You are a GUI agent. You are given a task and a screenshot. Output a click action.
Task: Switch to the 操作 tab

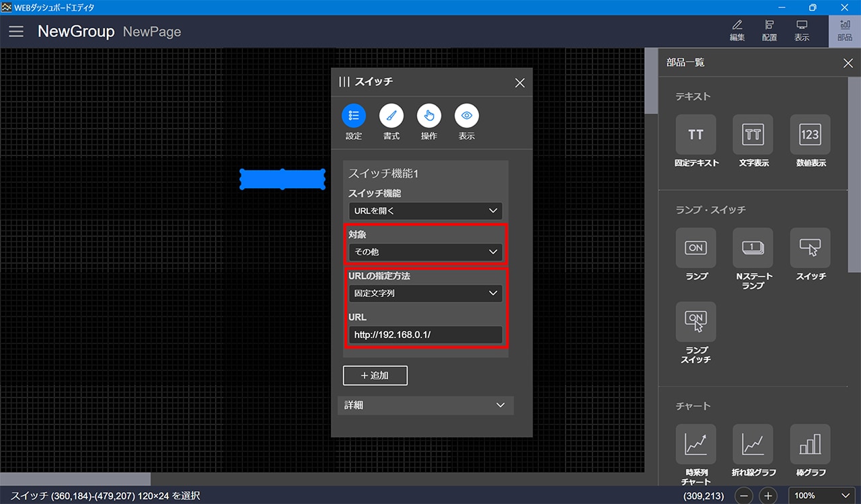[x=428, y=116]
